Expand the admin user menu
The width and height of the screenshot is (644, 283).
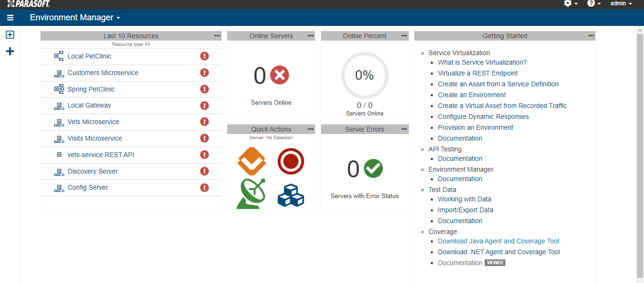tap(621, 3)
